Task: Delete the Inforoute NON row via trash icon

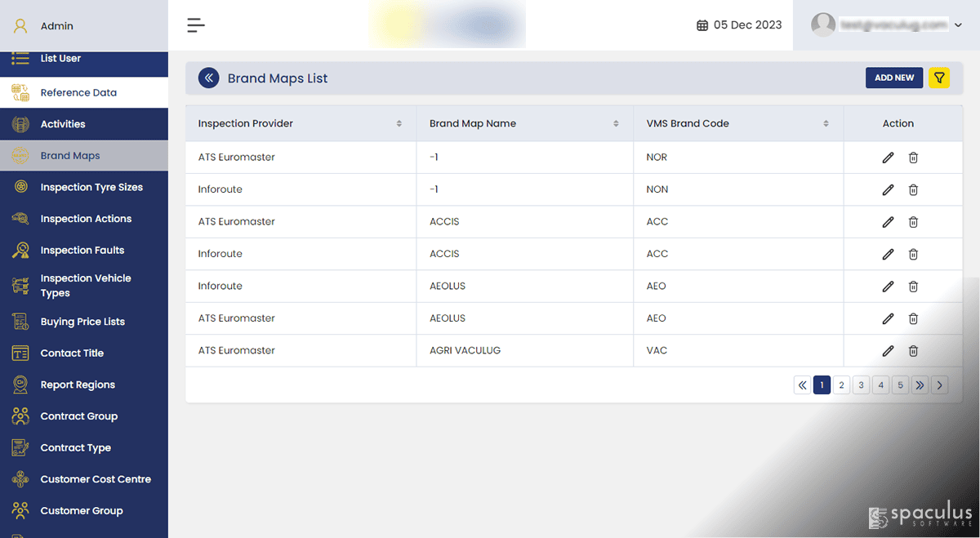Action: 913,189
